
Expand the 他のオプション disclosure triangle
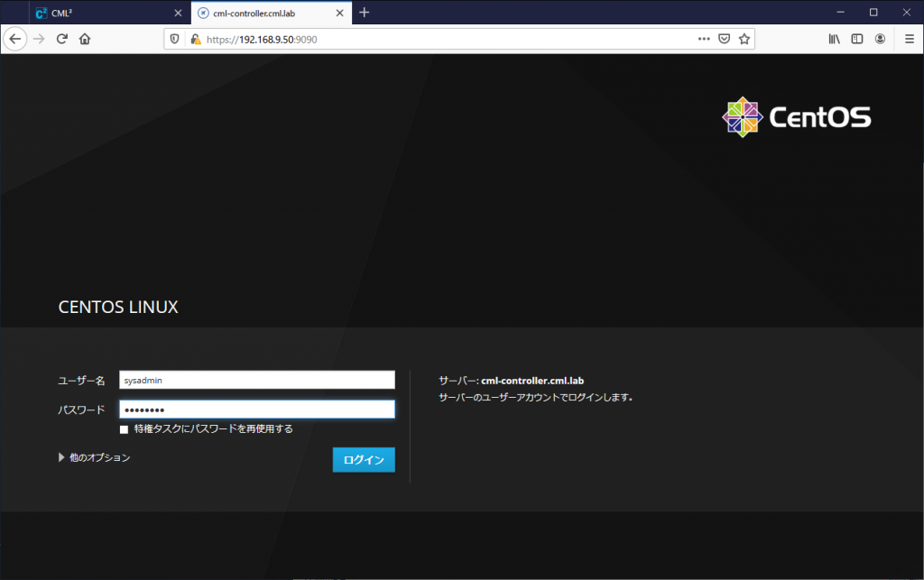tap(62, 457)
